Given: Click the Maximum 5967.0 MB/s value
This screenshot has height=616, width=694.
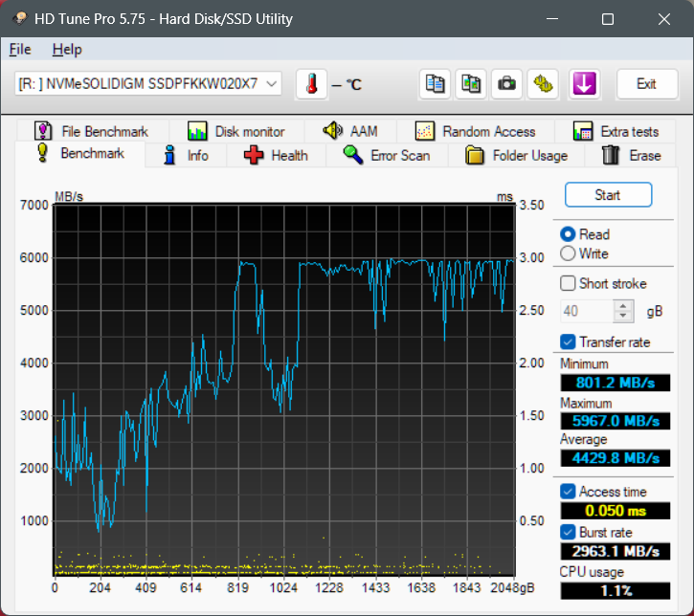Looking at the screenshot, I should [x=616, y=421].
